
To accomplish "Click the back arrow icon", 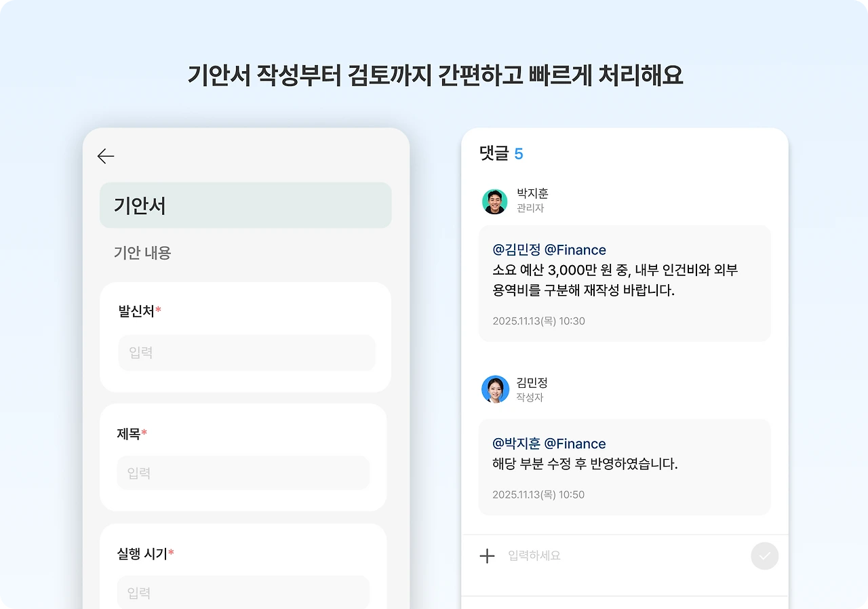I will point(106,157).
